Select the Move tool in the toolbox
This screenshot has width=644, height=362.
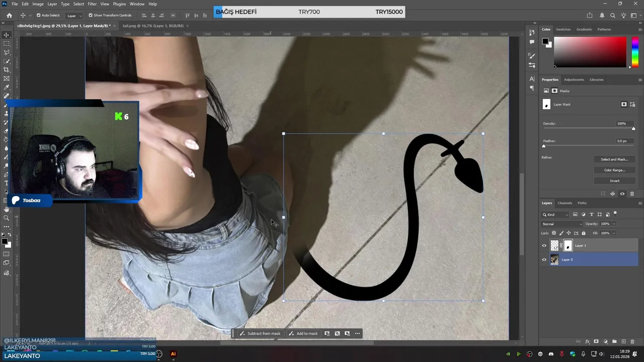[7, 35]
